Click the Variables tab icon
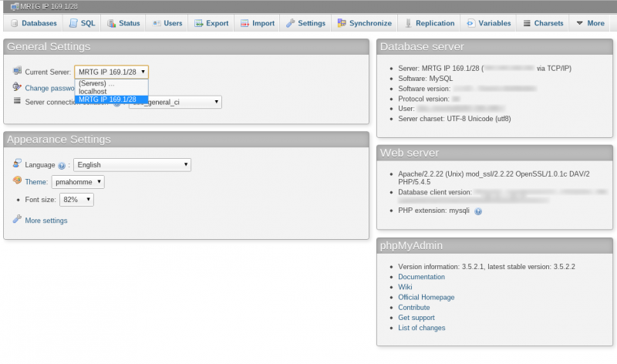The height and width of the screenshot is (364, 617). coord(470,23)
